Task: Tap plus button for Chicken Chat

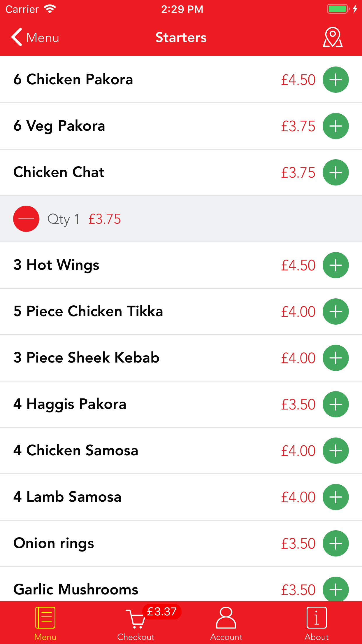Action: coord(335,172)
